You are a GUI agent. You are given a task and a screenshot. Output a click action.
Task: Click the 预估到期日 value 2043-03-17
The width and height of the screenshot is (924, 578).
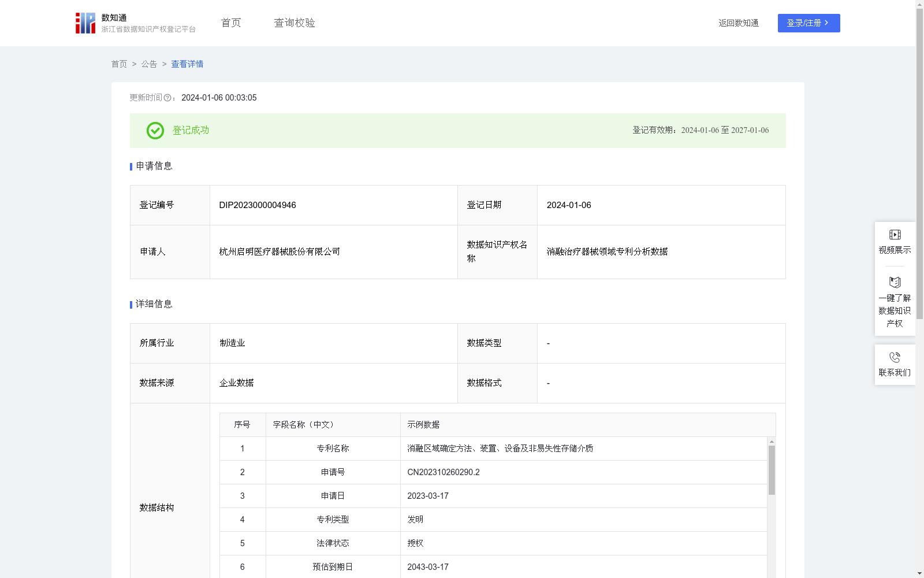(x=428, y=567)
